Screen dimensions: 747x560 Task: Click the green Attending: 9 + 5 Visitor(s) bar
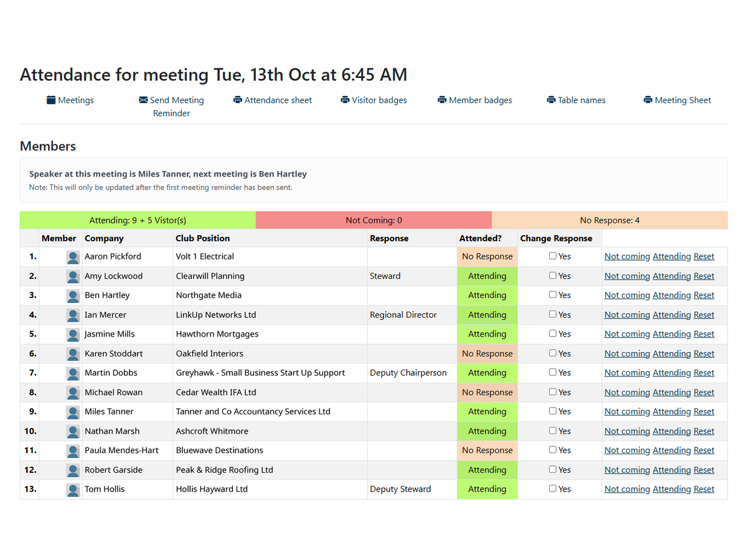pyautogui.click(x=138, y=220)
